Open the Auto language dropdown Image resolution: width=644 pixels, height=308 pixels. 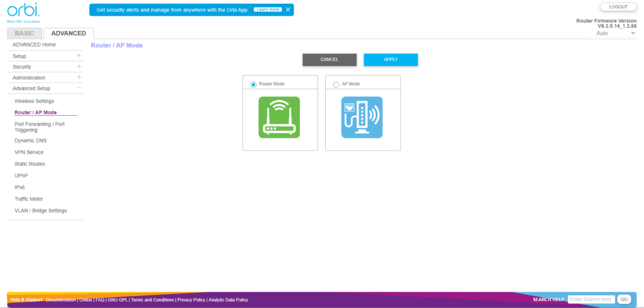616,33
